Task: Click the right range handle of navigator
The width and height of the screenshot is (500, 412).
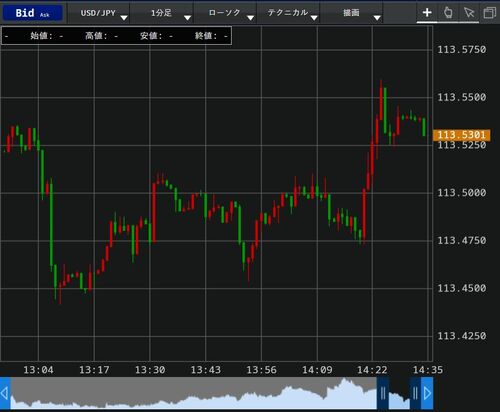Action: (415, 393)
